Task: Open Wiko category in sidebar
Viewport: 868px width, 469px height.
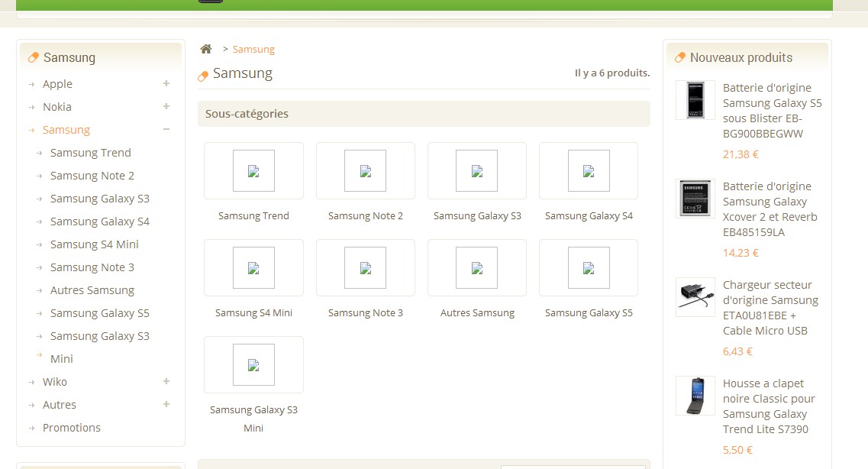Action: click(x=55, y=382)
